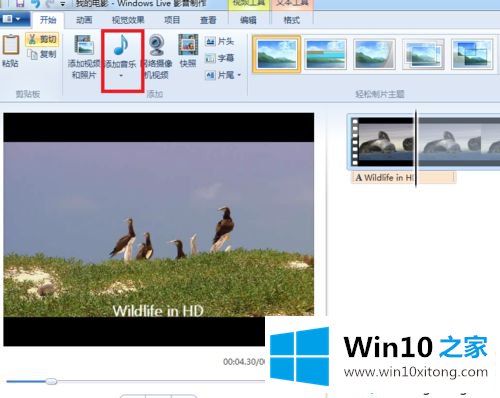Click the Cut (剪切) scissors button
Viewport: 500px width, 398px height.
pyautogui.click(x=42, y=39)
